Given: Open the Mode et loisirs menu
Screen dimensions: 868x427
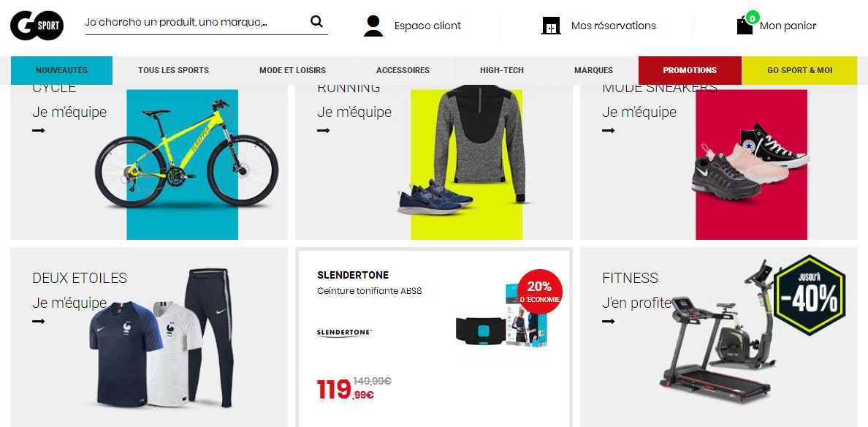Looking at the screenshot, I should click(292, 70).
